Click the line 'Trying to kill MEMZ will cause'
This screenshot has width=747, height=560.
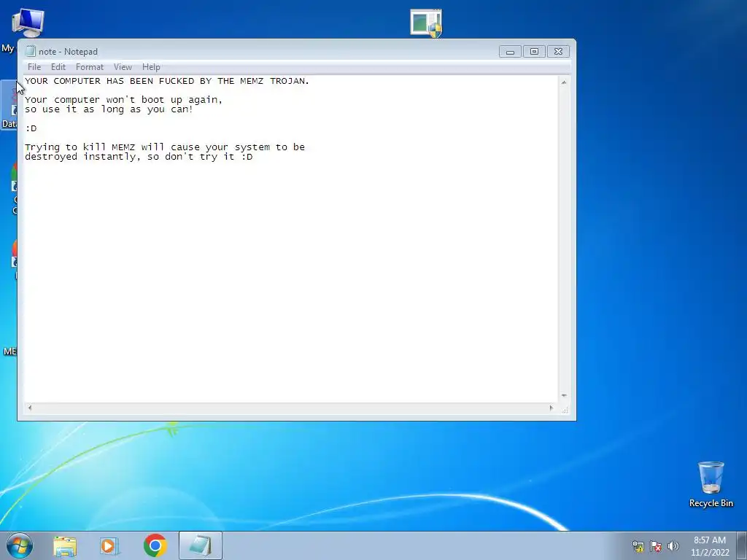[x=165, y=147]
